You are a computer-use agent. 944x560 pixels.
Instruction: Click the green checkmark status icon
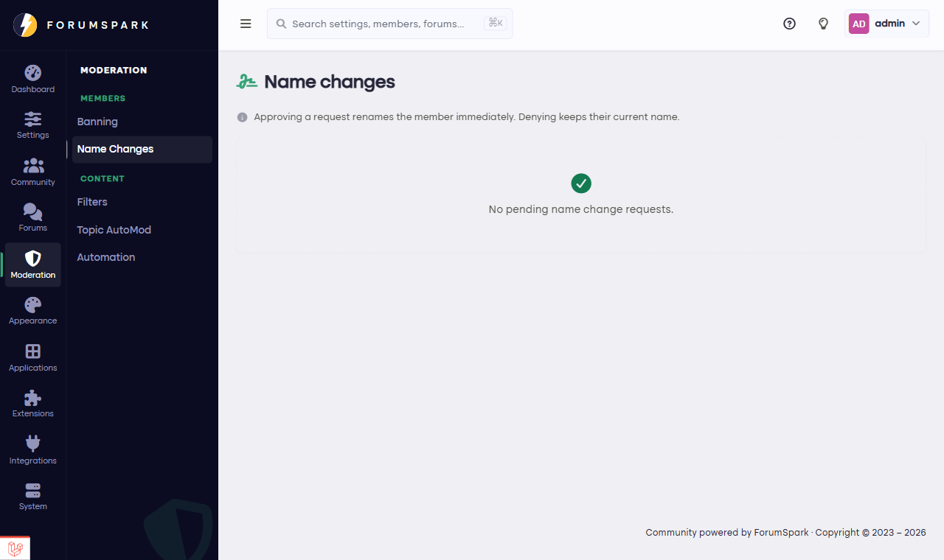(x=581, y=183)
